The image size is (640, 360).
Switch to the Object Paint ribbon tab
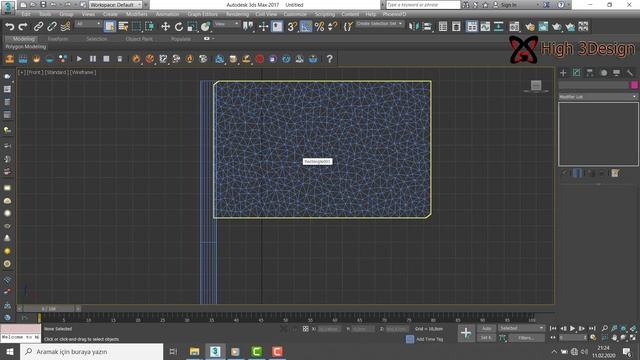[x=139, y=39]
